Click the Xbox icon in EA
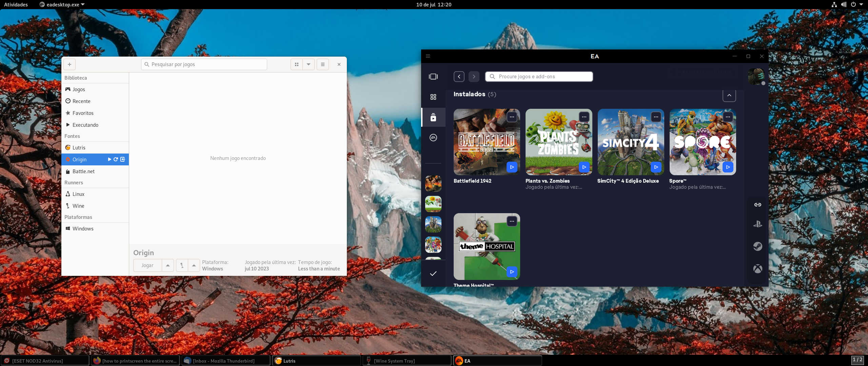 coord(758,269)
